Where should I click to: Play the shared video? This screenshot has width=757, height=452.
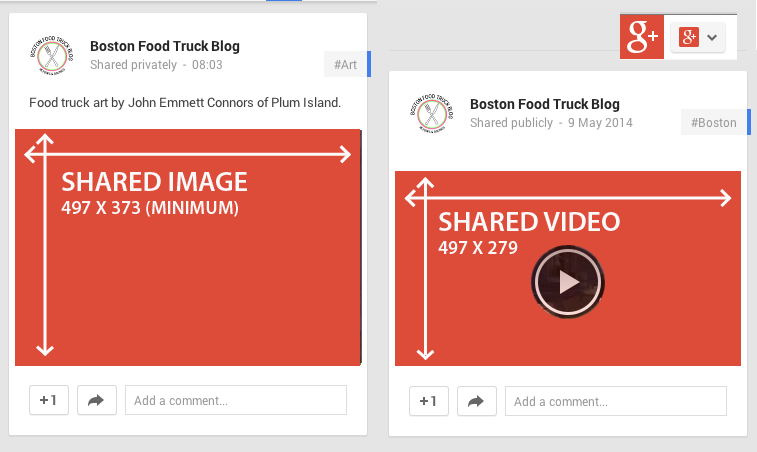[568, 282]
